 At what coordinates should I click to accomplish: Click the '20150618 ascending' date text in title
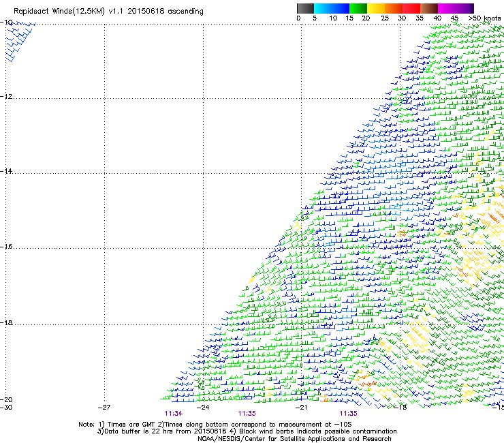coord(166,12)
